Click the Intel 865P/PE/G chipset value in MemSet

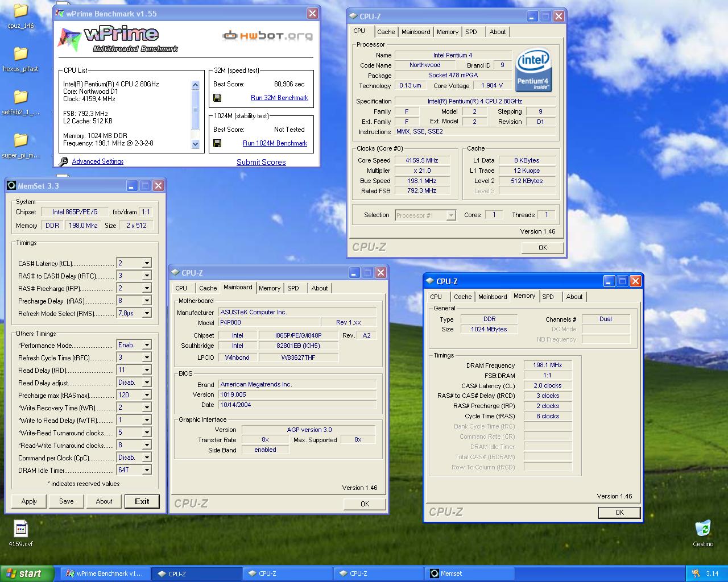click(x=75, y=212)
